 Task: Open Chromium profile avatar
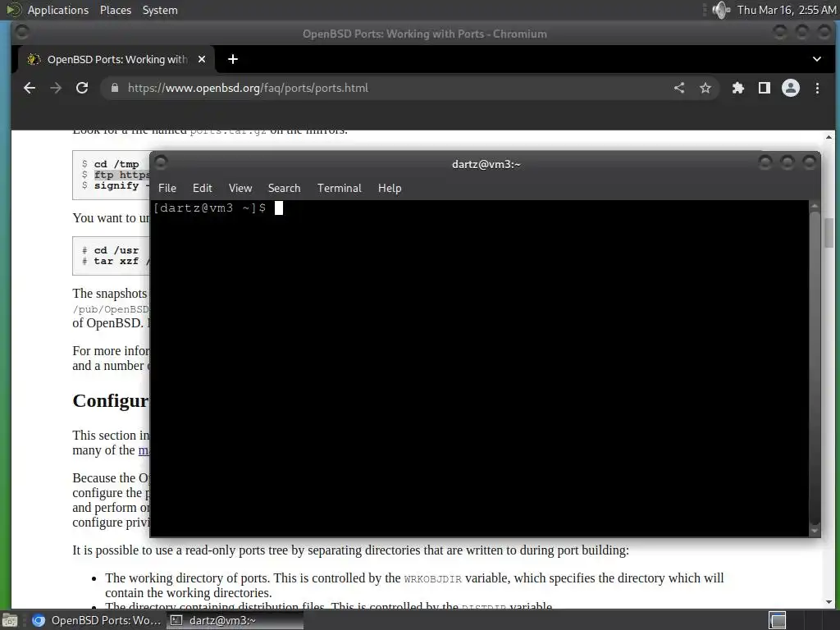[791, 88]
